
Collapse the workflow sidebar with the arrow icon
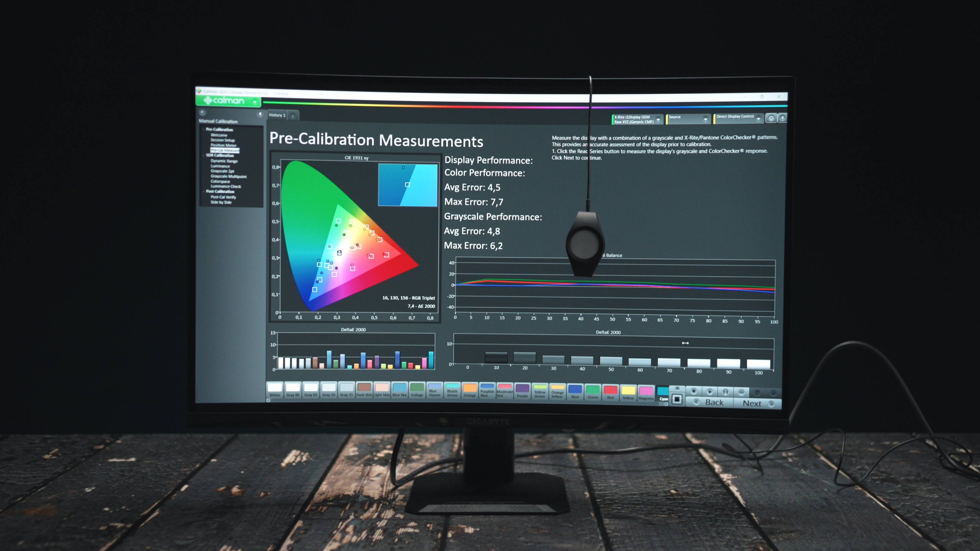(260, 114)
